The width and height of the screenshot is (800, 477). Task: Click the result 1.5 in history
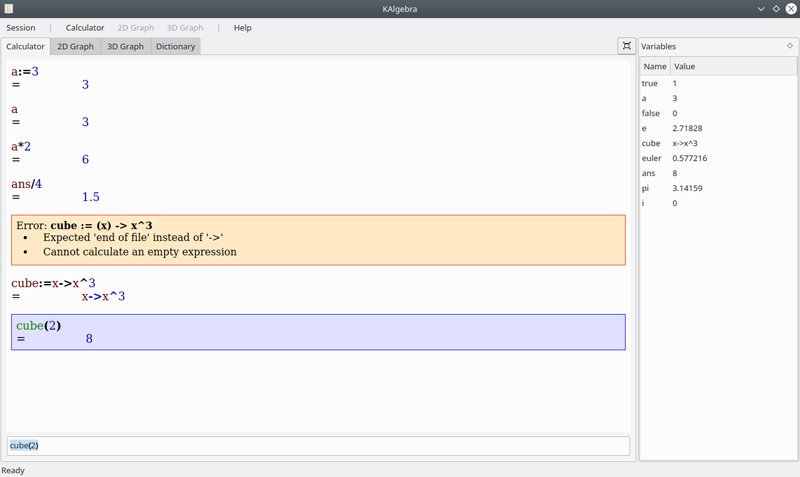point(91,197)
